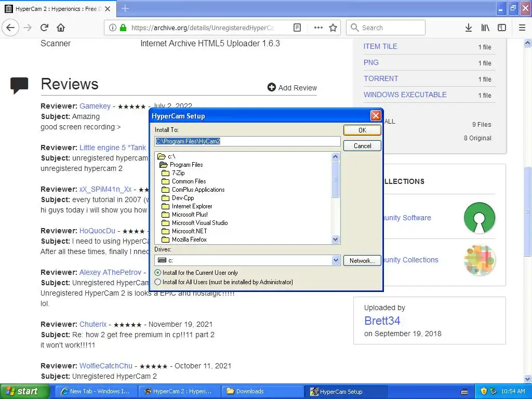Select the Common Files folder
The image size is (532, 399).
pos(184,181)
